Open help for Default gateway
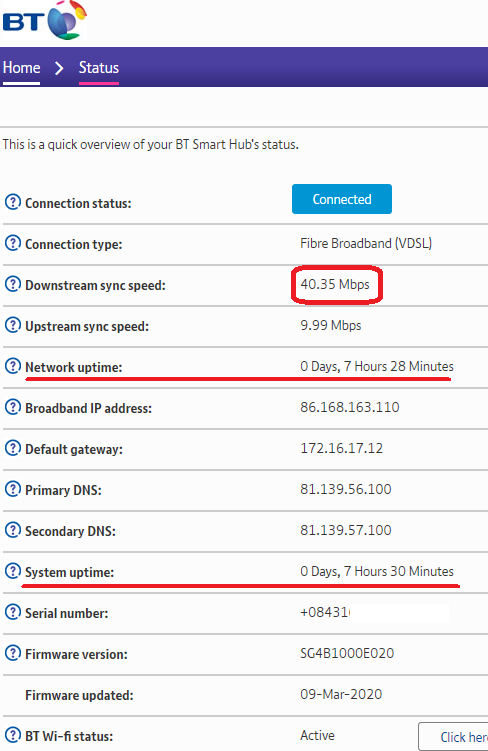488x751 pixels. (12, 448)
